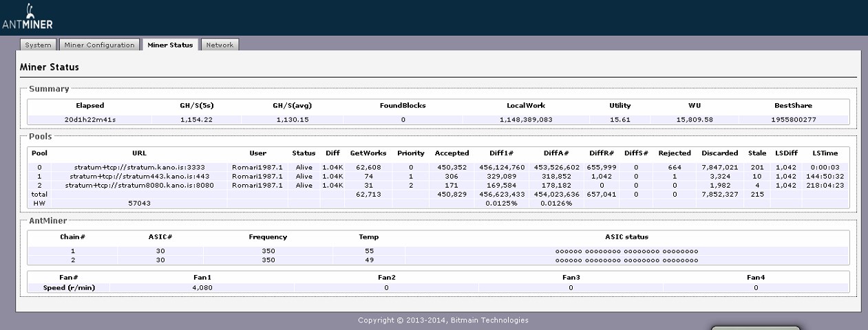868x330 pixels.
Task: Click the 0.0126% percentage value
Action: [556, 203]
